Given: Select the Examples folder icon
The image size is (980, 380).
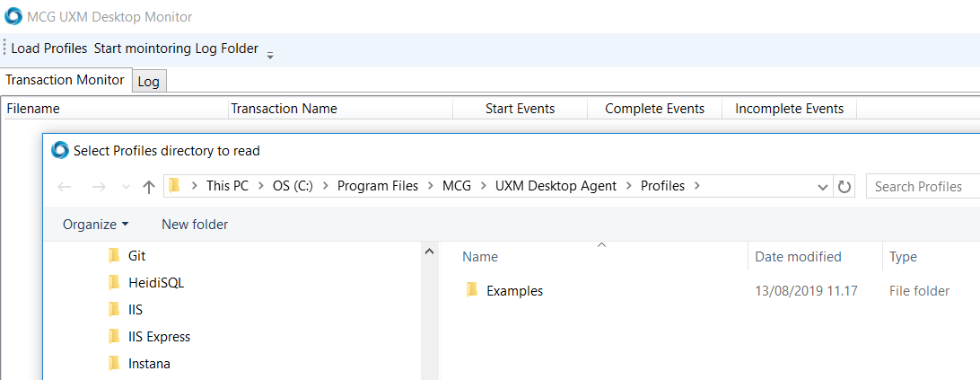Looking at the screenshot, I should tap(472, 290).
